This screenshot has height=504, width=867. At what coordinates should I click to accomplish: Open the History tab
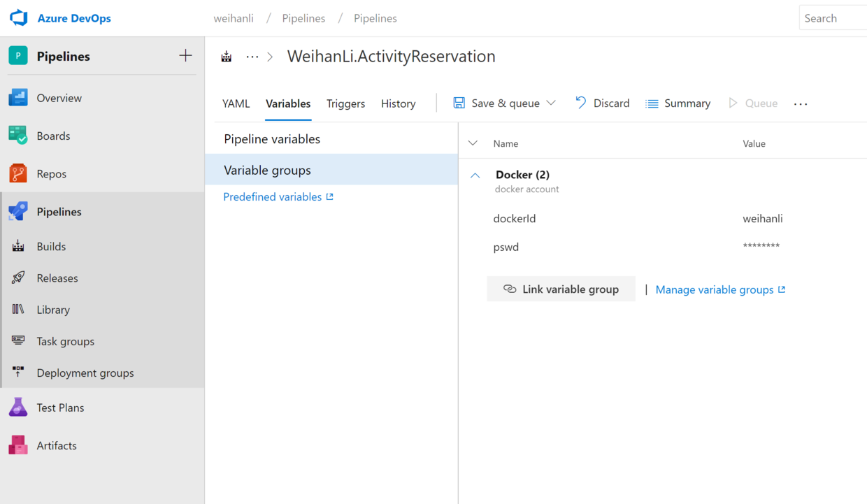click(398, 103)
